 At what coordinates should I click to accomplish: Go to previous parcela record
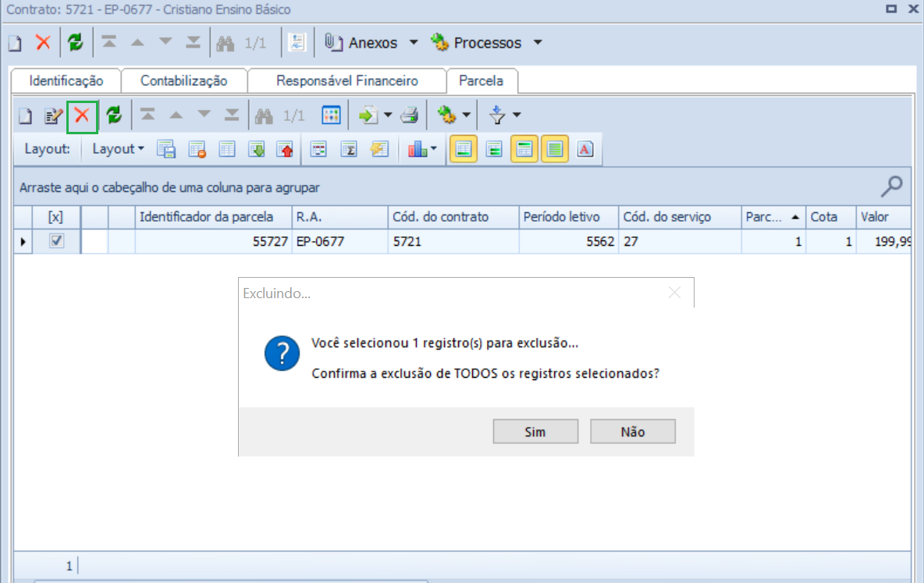176,115
